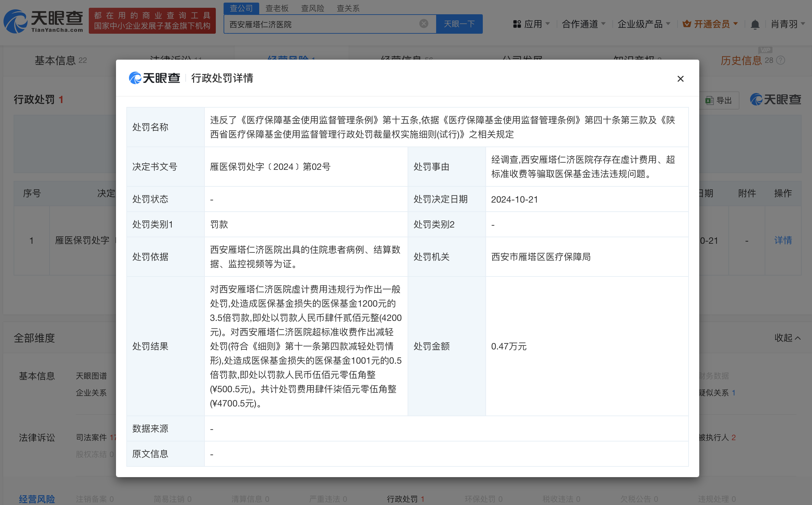Click the Tianyancha logo in the dialog header
The height and width of the screenshot is (505, 812).
155,78
